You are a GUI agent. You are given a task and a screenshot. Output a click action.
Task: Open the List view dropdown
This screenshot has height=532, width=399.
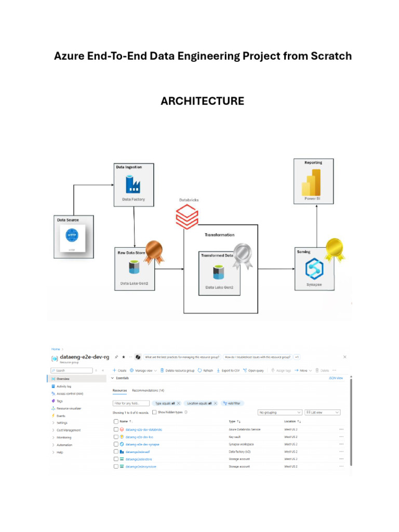point(322,412)
